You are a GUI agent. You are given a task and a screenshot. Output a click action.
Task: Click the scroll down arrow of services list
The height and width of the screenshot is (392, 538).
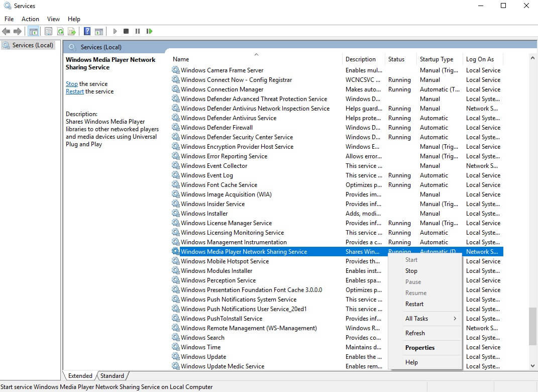(x=532, y=366)
